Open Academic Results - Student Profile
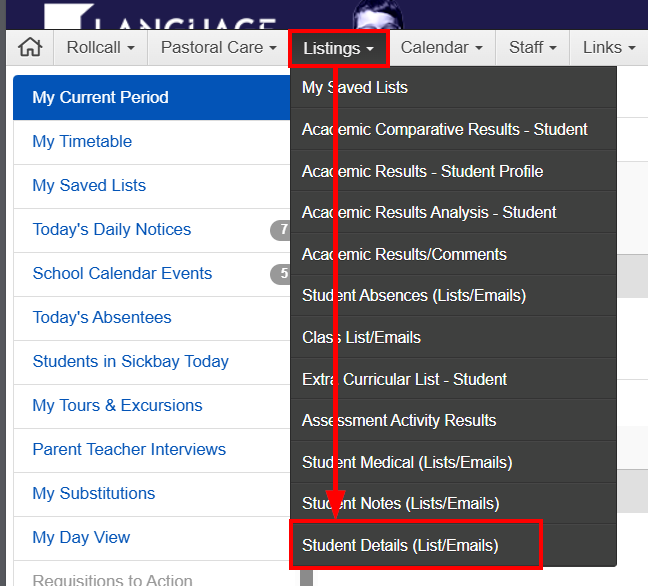648x586 pixels. (x=422, y=171)
